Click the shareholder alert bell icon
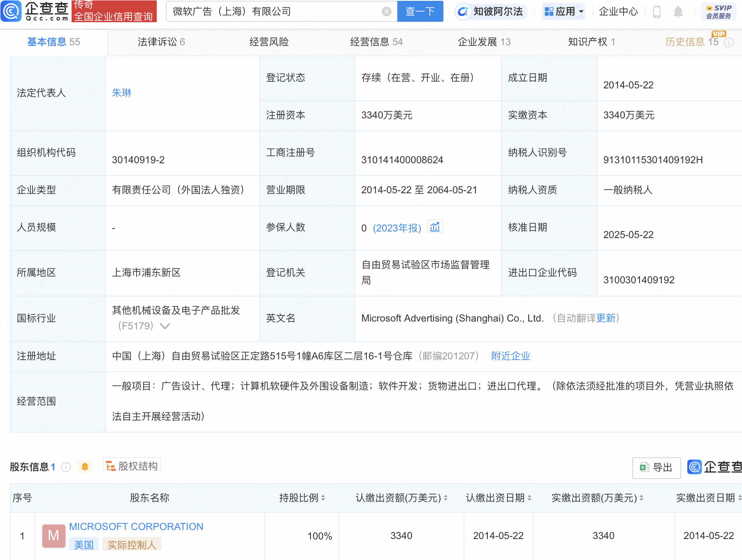The width and height of the screenshot is (742, 560). coord(85,467)
